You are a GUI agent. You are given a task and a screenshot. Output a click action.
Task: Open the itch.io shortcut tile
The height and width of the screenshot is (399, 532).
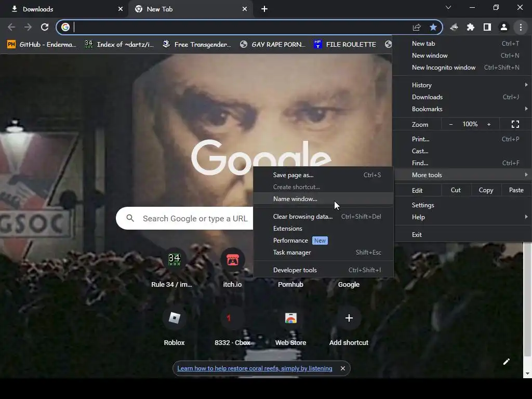click(232, 268)
